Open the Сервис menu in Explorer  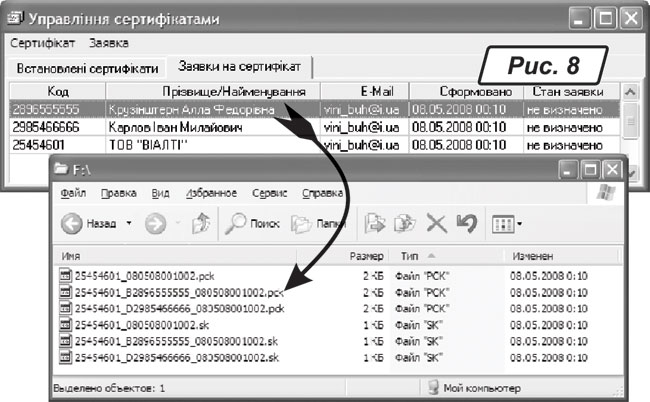(x=270, y=191)
